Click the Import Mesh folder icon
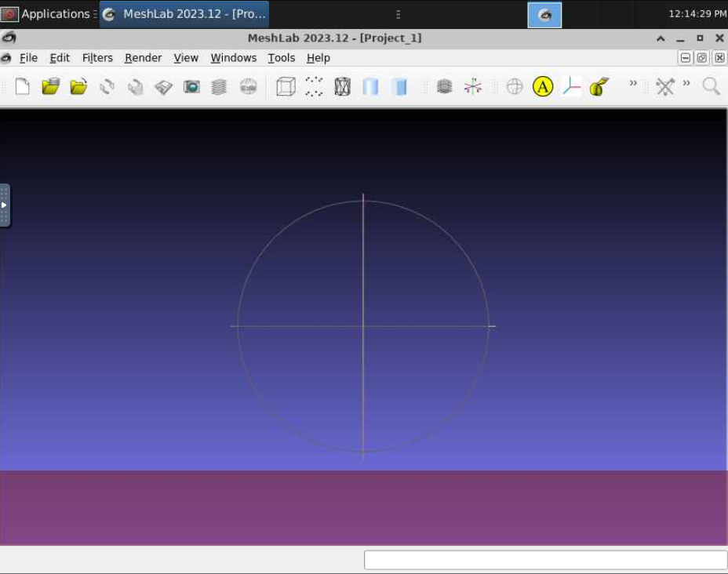 (x=78, y=86)
